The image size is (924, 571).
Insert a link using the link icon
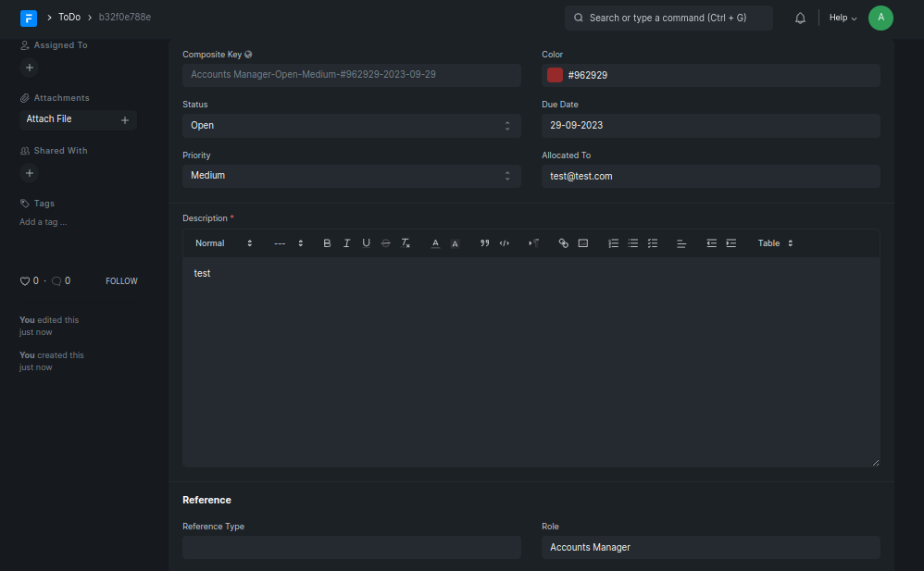click(x=563, y=243)
